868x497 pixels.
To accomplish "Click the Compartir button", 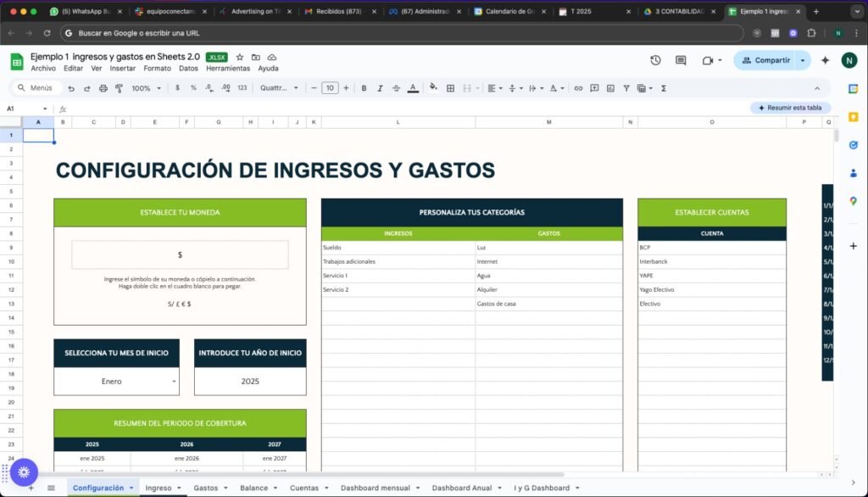I will click(x=765, y=60).
